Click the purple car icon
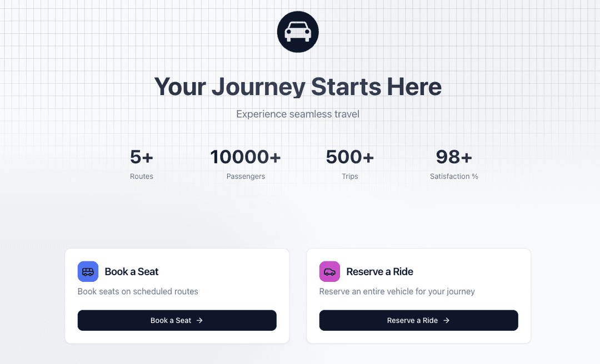This screenshot has width=600, height=364. coord(329,272)
